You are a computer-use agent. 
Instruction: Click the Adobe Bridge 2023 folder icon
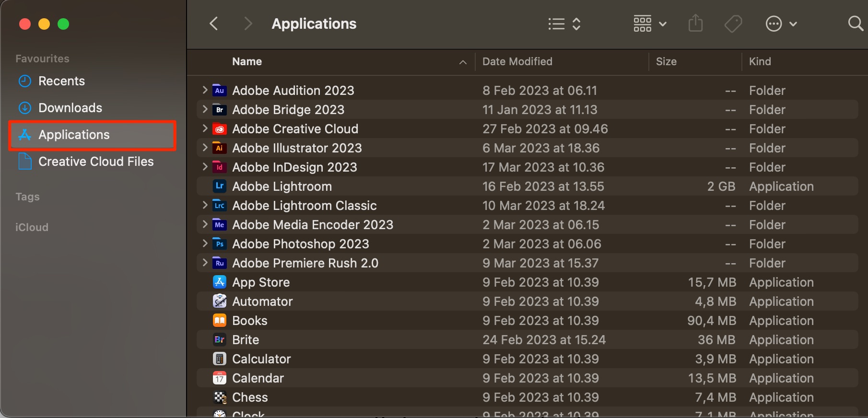219,109
